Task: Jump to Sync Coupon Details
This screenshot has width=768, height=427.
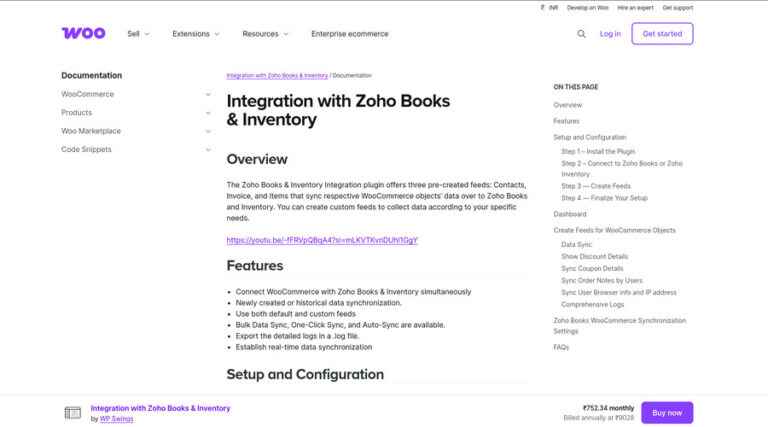Action: pyautogui.click(x=592, y=268)
